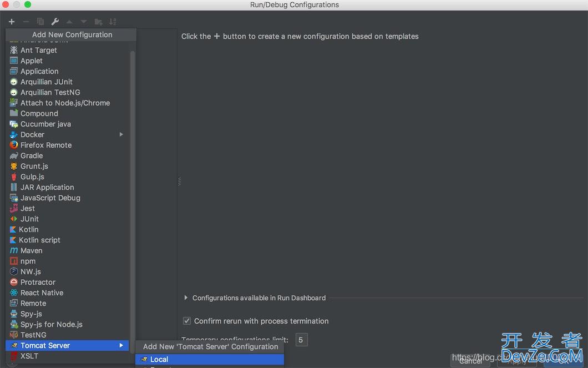
Task: Click the React Native atom icon
Action: tap(14, 293)
